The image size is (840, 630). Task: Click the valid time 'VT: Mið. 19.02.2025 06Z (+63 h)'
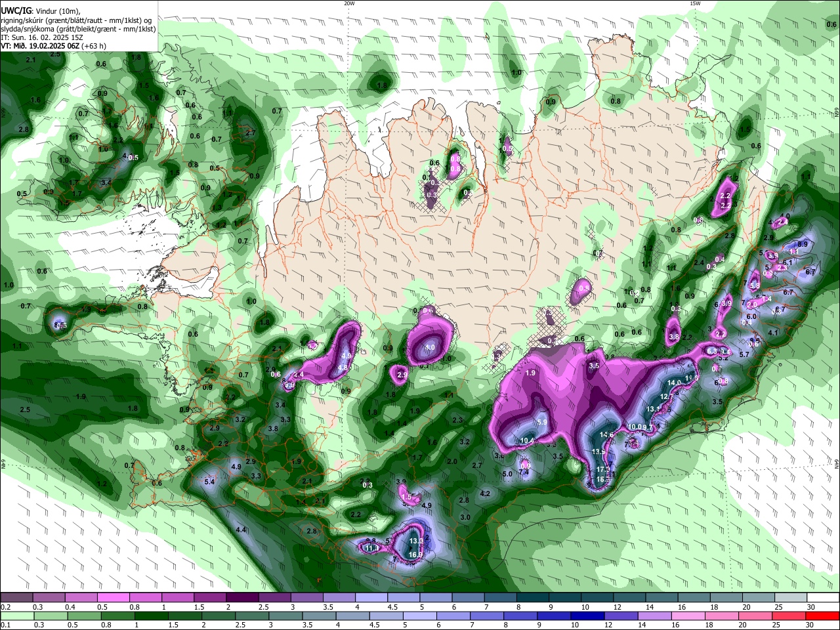(x=53, y=46)
